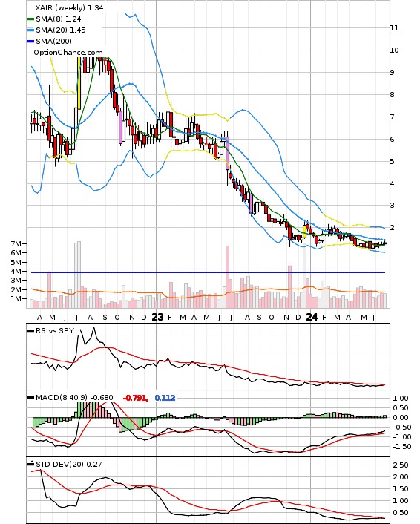
Task: Click the 7M volume axis label
Action: click(16, 244)
